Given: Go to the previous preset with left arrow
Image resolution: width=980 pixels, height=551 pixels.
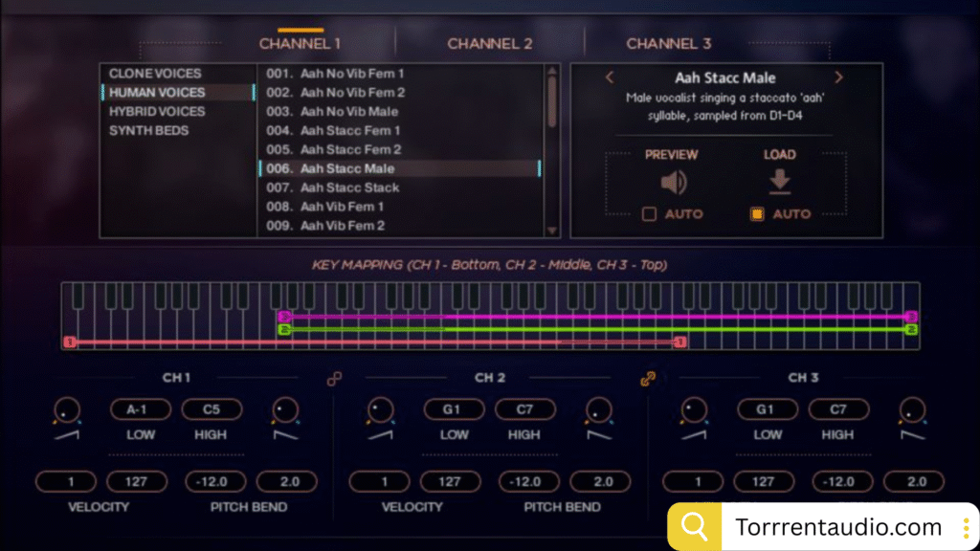Looking at the screenshot, I should point(610,77).
